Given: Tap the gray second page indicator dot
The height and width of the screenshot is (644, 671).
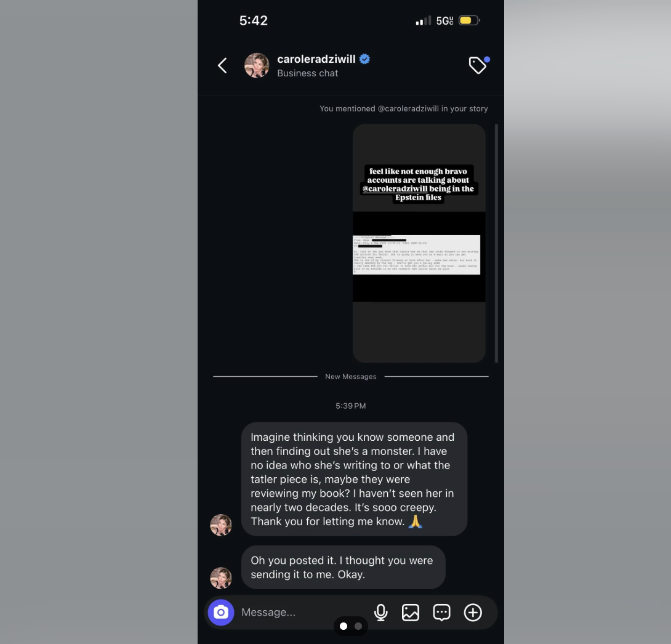Looking at the screenshot, I should [x=358, y=626].
